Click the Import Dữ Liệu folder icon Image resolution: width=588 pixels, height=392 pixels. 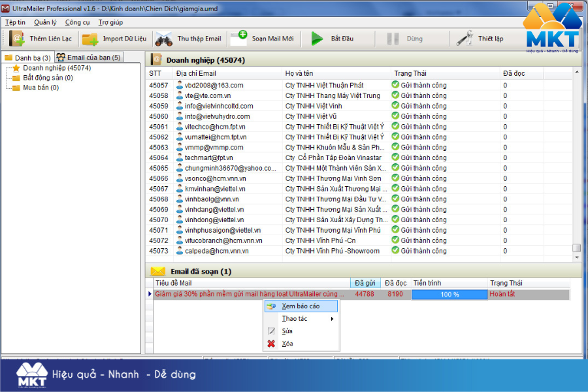tap(90, 39)
